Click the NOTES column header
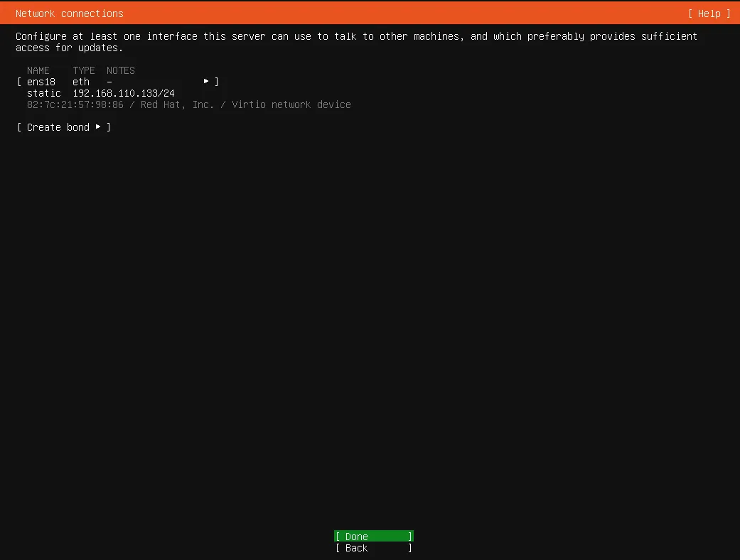The height and width of the screenshot is (560, 740). pos(120,70)
